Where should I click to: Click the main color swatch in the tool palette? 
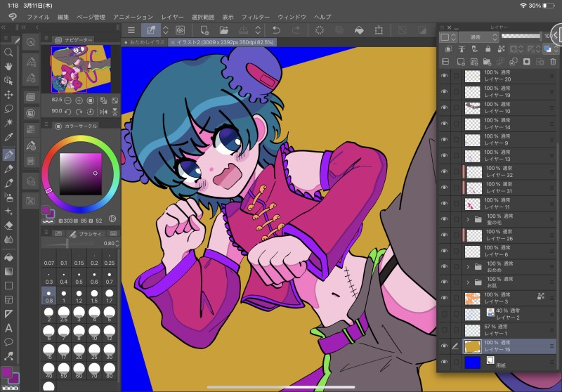(6, 372)
